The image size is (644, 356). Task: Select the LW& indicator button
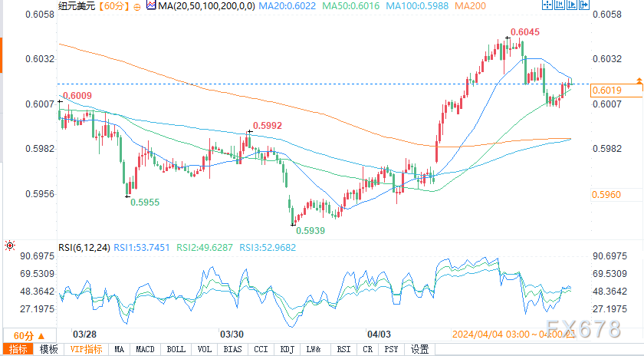(314, 349)
